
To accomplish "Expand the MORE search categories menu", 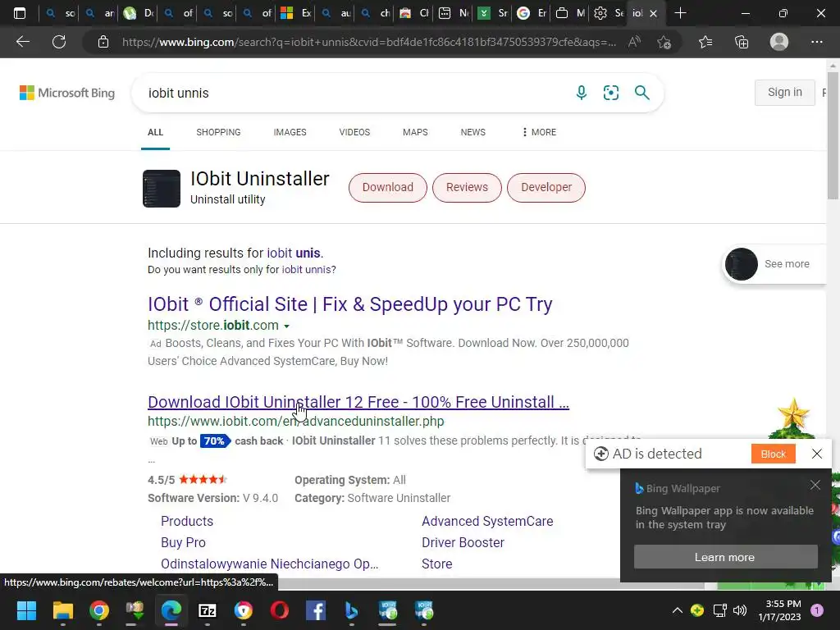I will click(540, 132).
